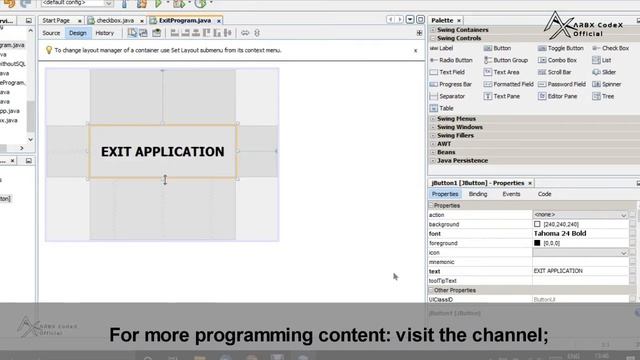Close the ExitProgram.java tab

pos(219,21)
